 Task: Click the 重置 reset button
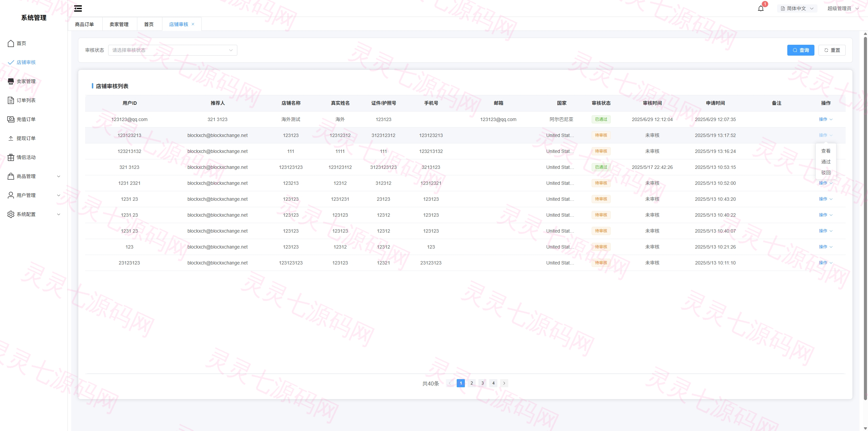[x=832, y=50]
